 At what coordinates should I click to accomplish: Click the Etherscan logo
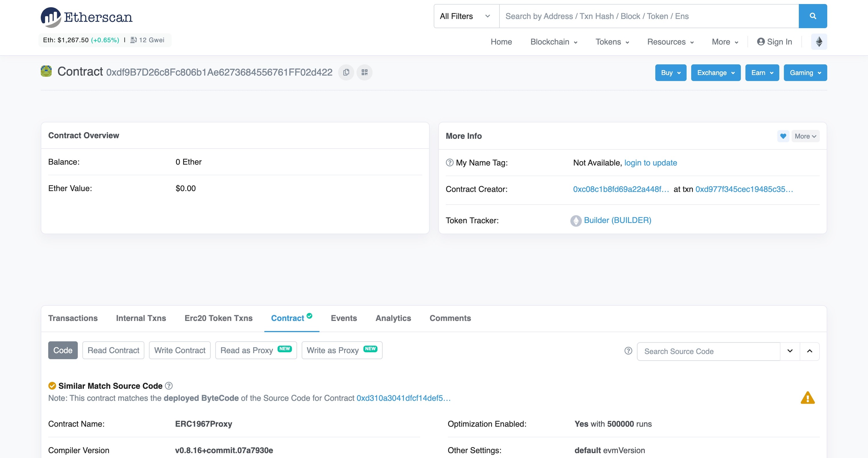(x=87, y=17)
